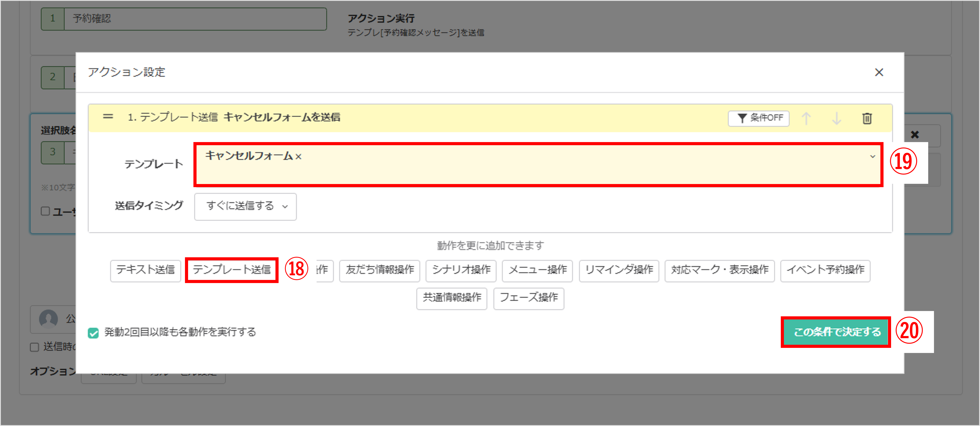Delete action 1 using the trash icon

868,119
